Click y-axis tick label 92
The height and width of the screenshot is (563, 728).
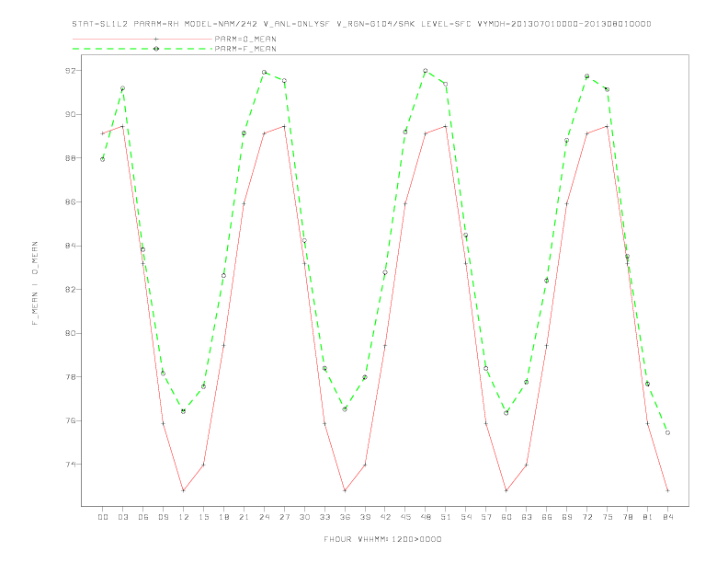(x=70, y=71)
